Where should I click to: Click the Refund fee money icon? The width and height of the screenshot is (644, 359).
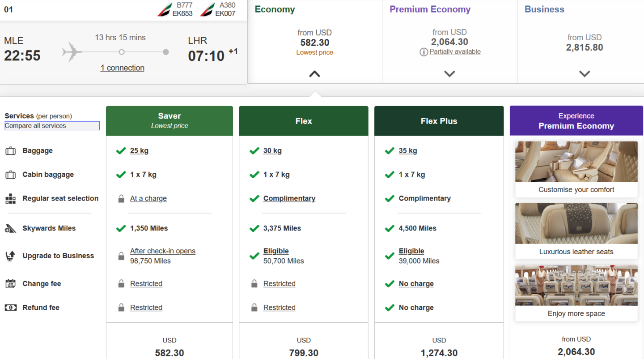coord(10,308)
